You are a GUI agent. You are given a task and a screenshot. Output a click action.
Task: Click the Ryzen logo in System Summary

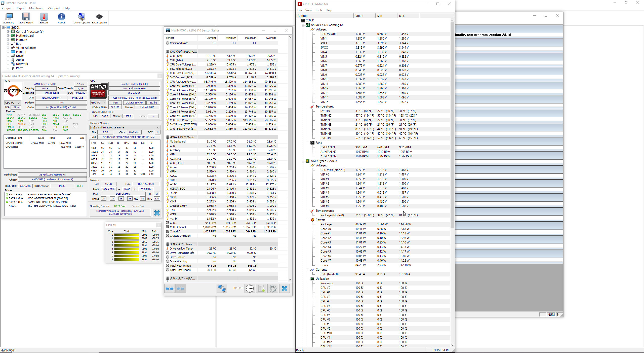(13, 91)
